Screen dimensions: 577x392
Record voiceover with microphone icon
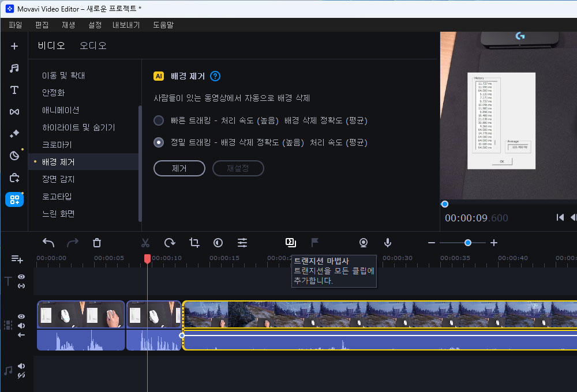click(388, 243)
